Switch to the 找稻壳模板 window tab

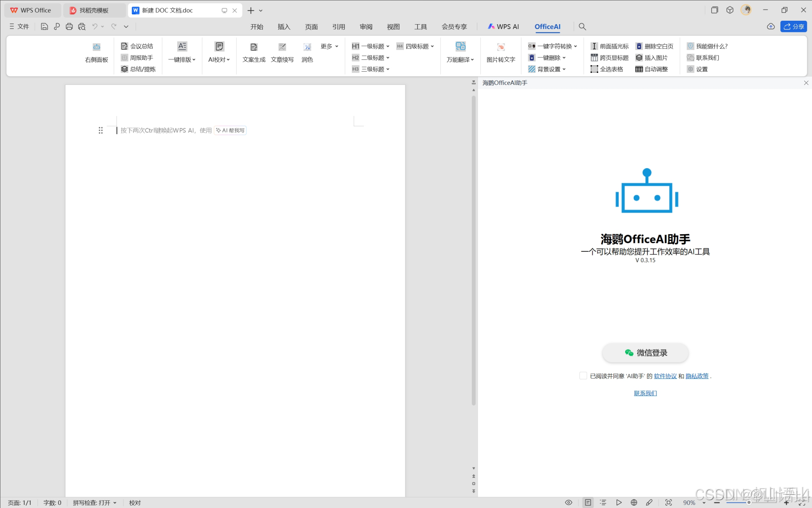coord(94,10)
